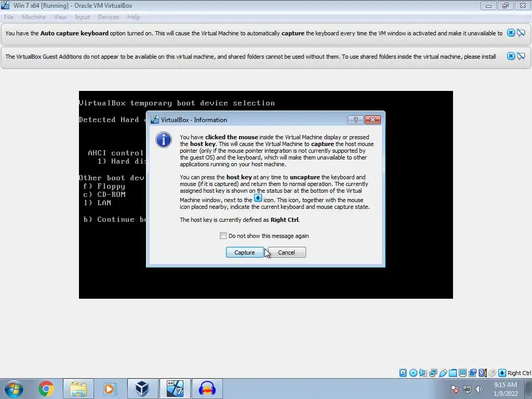
Task: Click the shared folders status icon
Action: coord(453,373)
